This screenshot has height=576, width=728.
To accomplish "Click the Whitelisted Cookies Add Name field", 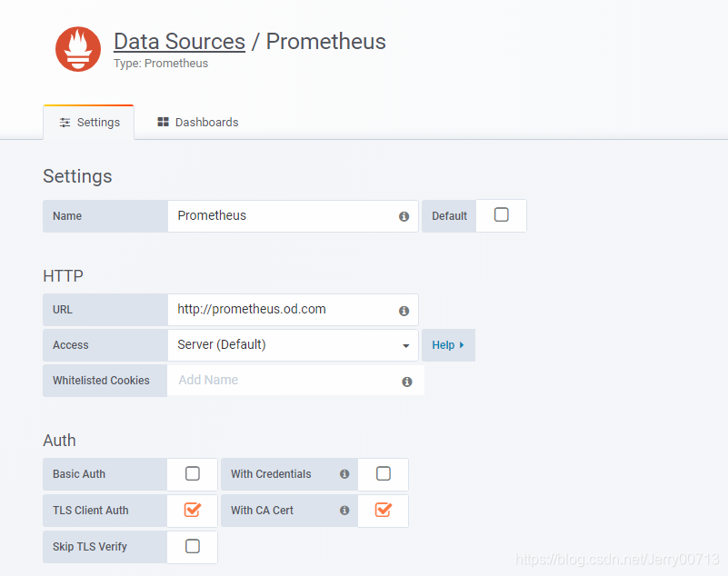I will pyautogui.click(x=284, y=381).
